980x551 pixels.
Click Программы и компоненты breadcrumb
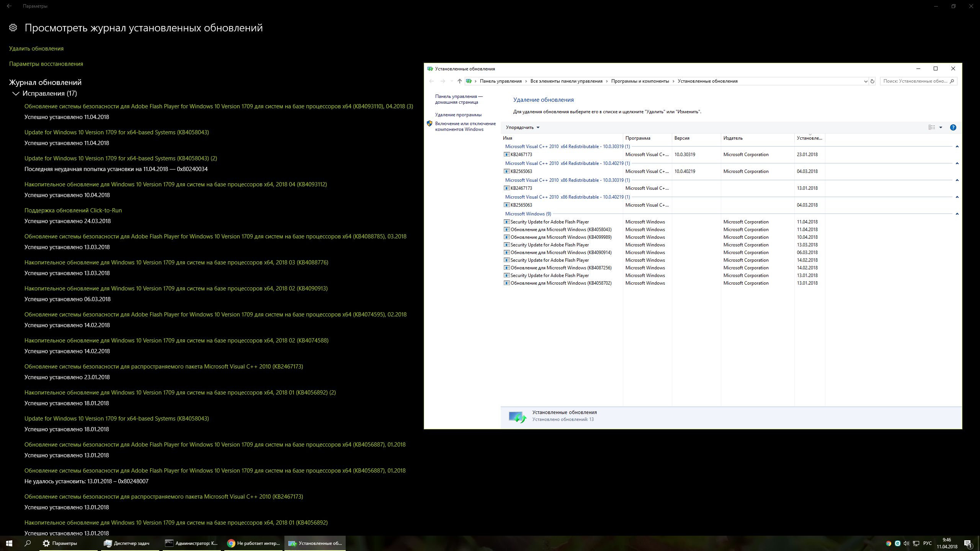(x=640, y=81)
